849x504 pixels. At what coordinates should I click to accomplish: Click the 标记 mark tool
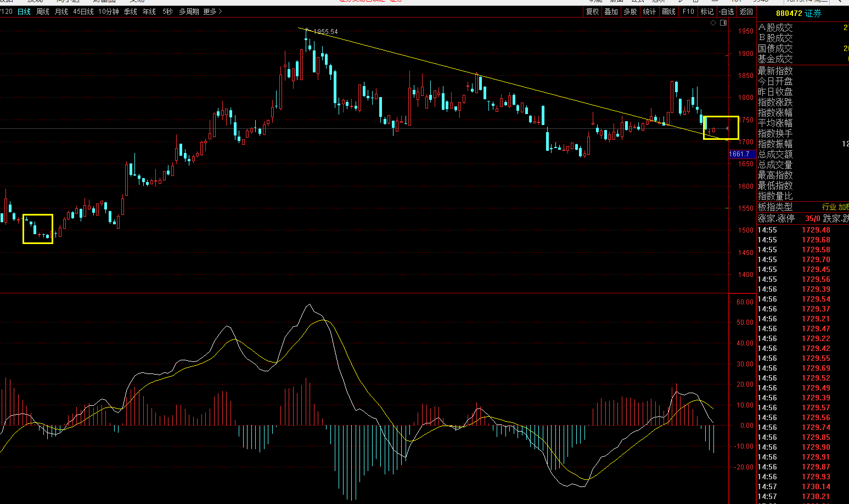(707, 12)
